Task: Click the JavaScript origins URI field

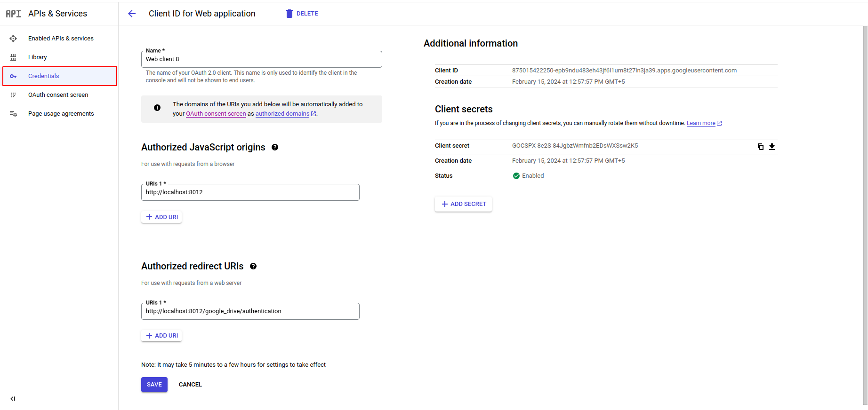Action: coord(250,192)
